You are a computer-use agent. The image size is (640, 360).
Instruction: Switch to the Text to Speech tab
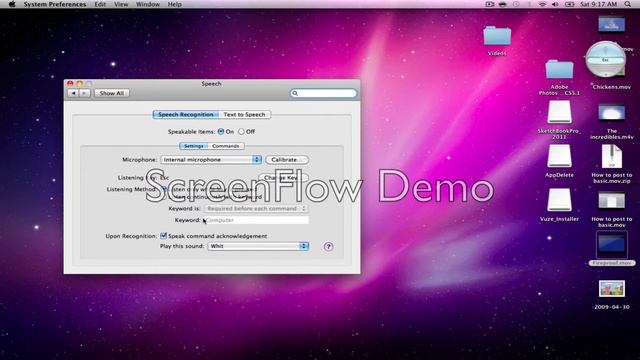(244, 115)
